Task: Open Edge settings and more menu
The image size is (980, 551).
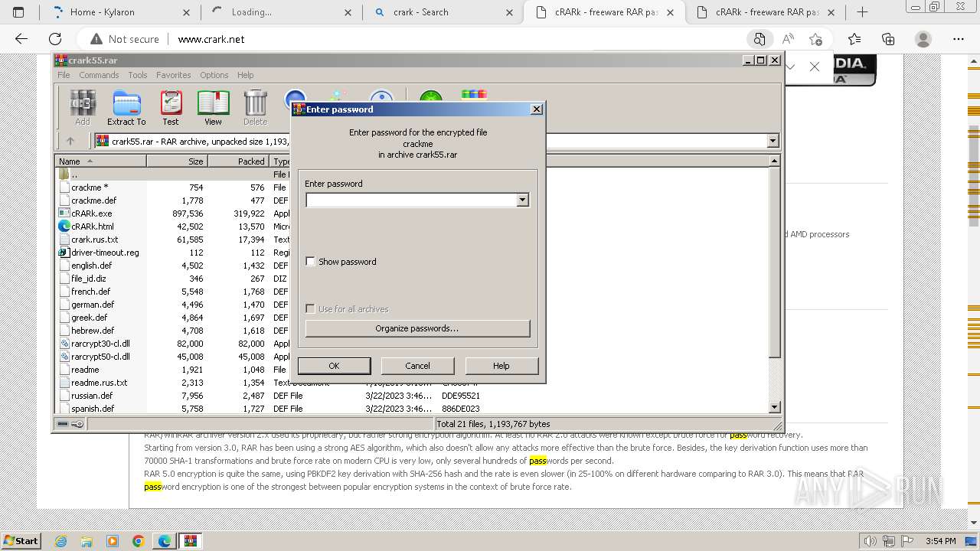Action: 959,39
